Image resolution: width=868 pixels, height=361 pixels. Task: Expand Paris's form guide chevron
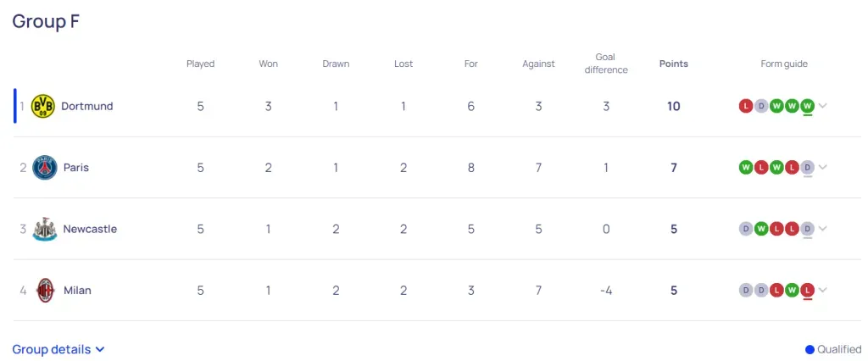pyautogui.click(x=823, y=168)
